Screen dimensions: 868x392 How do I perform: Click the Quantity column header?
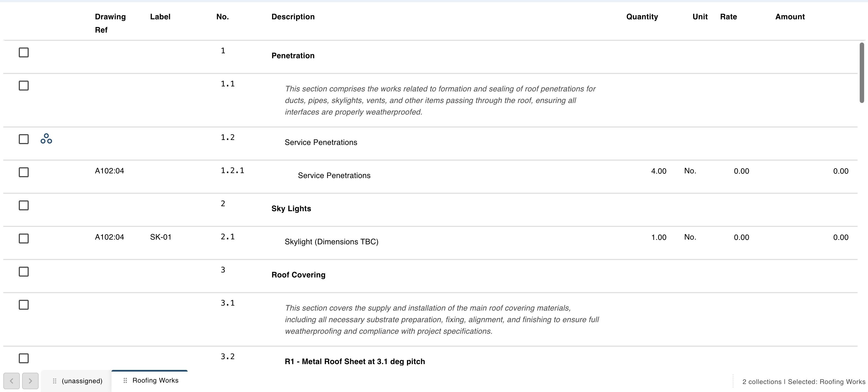(x=642, y=17)
